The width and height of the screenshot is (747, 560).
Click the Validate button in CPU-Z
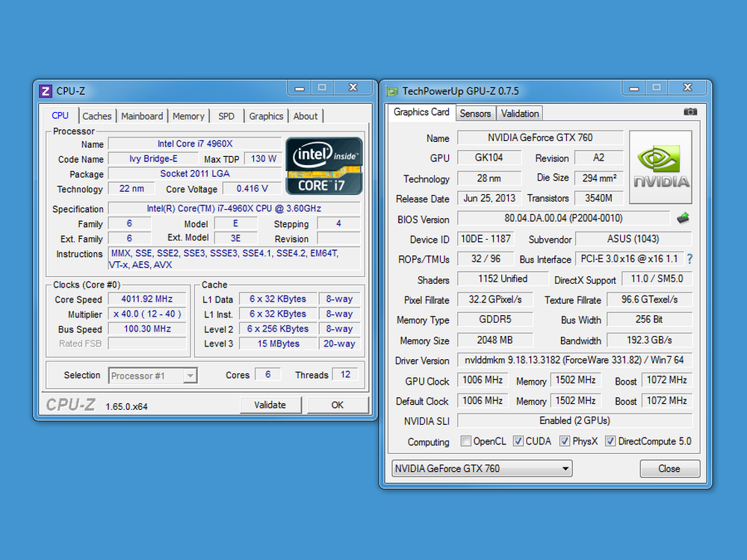click(270, 405)
